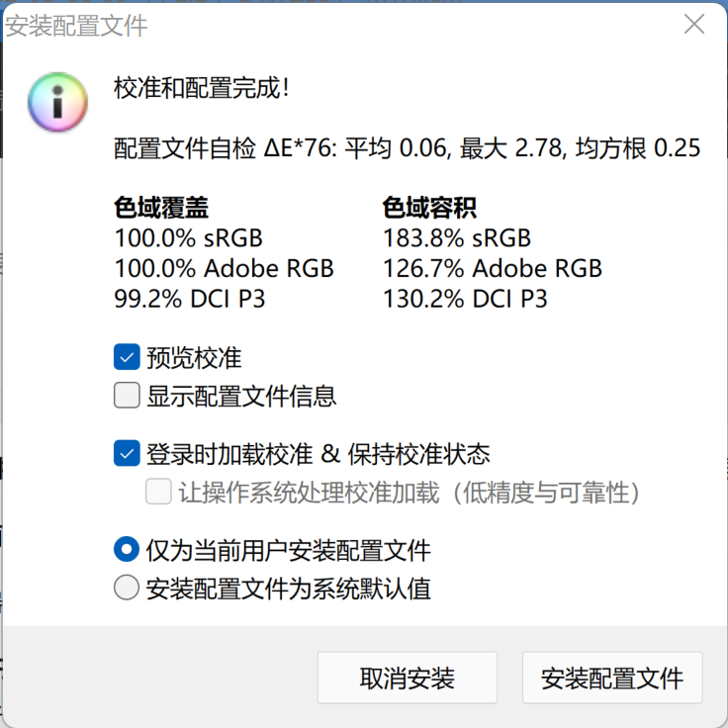This screenshot has width=728, height=728.
Task: Click the 色域覆盖 heading
Action: pos(161,208)
